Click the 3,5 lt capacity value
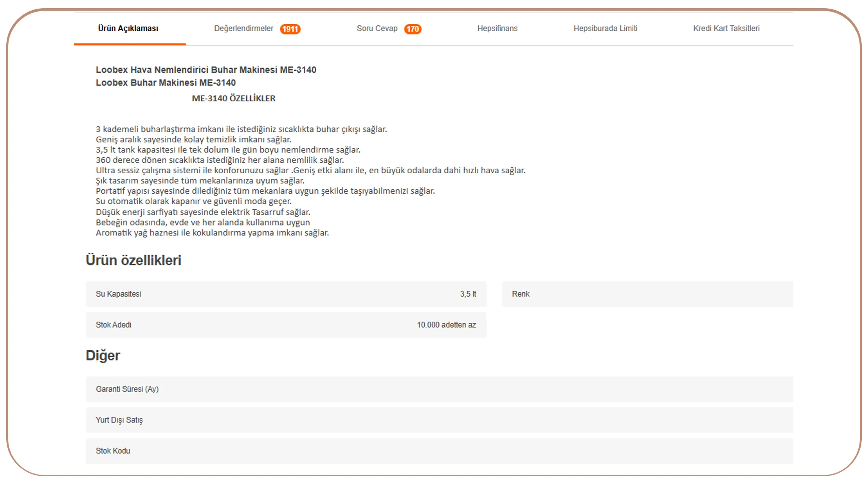 [x=468, y=294]
